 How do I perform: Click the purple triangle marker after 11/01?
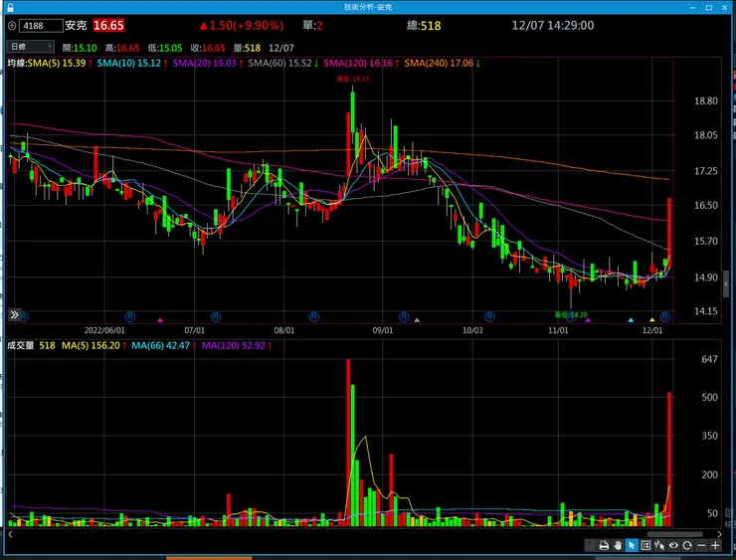coord(588,320)
